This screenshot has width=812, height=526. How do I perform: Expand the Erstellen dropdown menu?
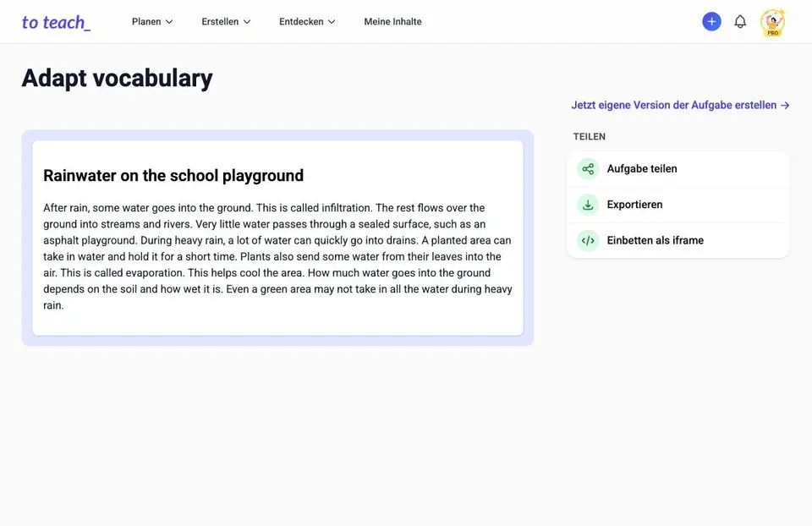[226, 22]
